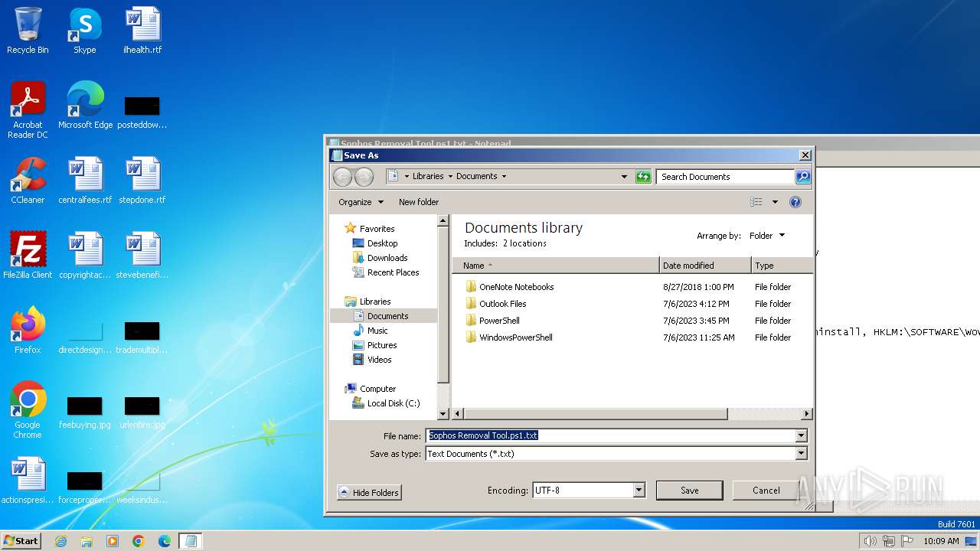Click the Start button
Image resolution: width=980 pixels, height=551 pixels.
21,540
